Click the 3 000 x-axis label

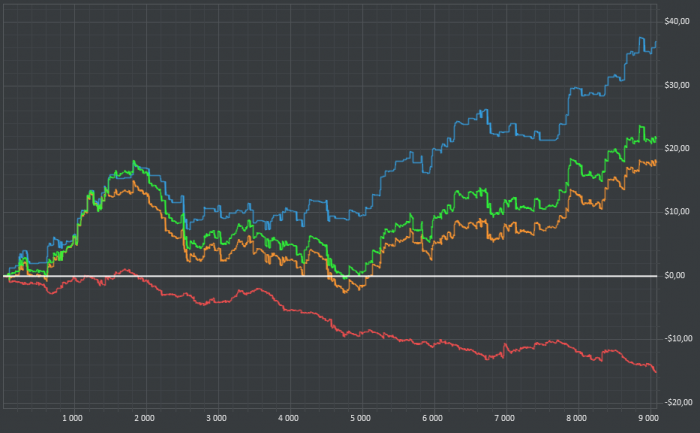pyautogui.click(x=217, y=418)
